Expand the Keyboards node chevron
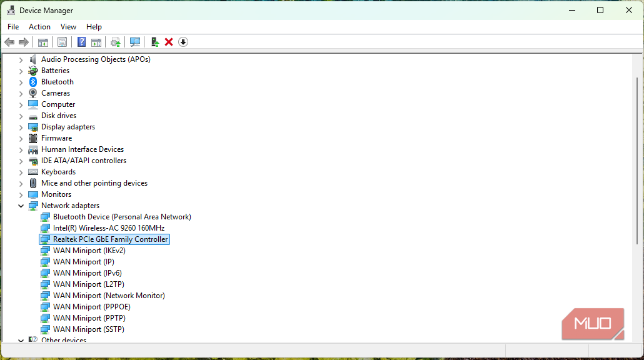The width and height of the screenshot is (644, 360). (21, 172)
